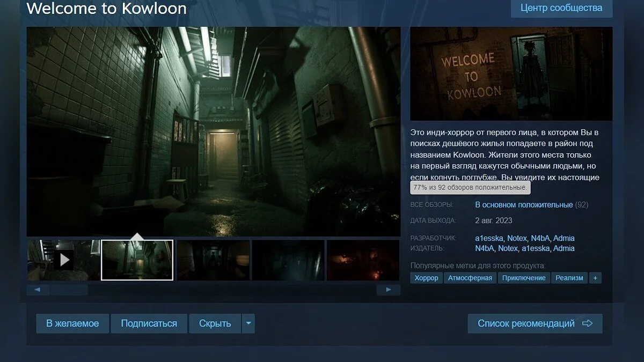Add game via В желаемое button
Viewport: 644px width, 362px height.
point(72,323)
